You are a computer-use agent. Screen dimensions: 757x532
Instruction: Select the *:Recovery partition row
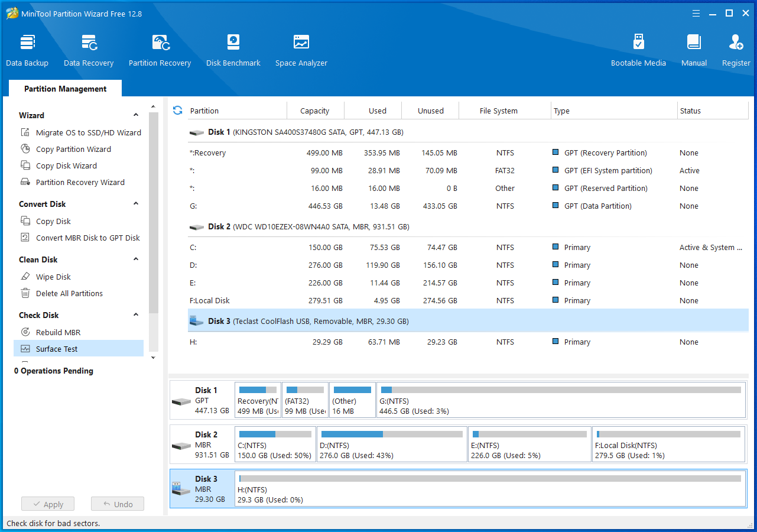point(468,153)
